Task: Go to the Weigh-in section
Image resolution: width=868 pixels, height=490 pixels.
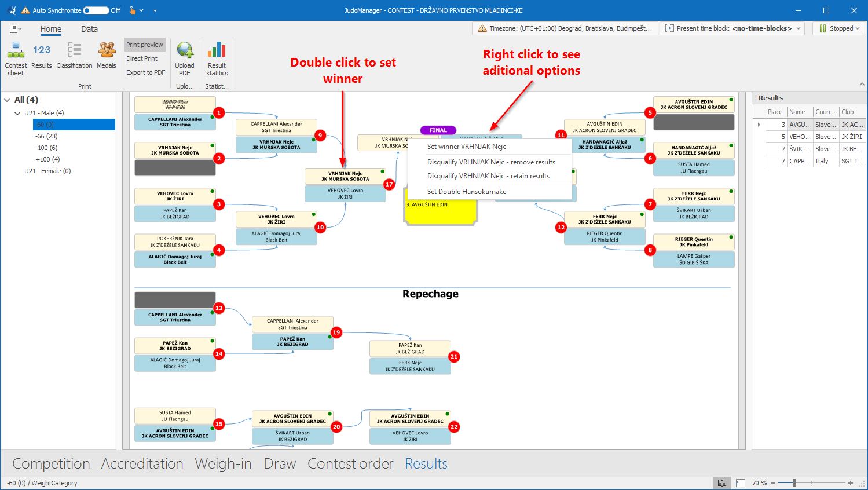Action: point(223,464)
